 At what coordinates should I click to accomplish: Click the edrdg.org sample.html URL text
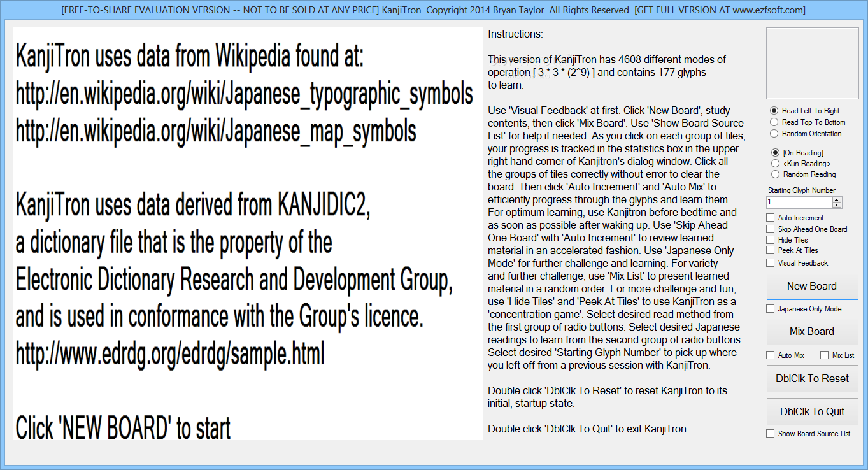click(x=170, y=353)
